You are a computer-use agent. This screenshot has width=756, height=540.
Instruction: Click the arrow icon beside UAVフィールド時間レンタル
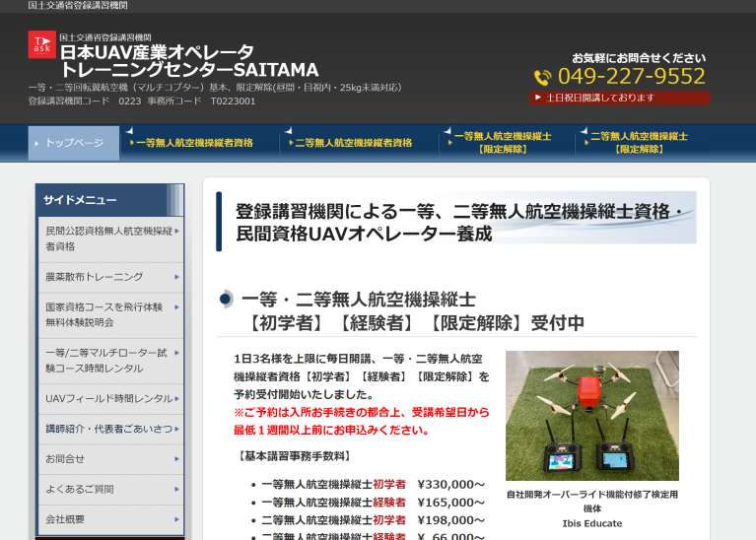pyautogui.click(x=177, y=398)
